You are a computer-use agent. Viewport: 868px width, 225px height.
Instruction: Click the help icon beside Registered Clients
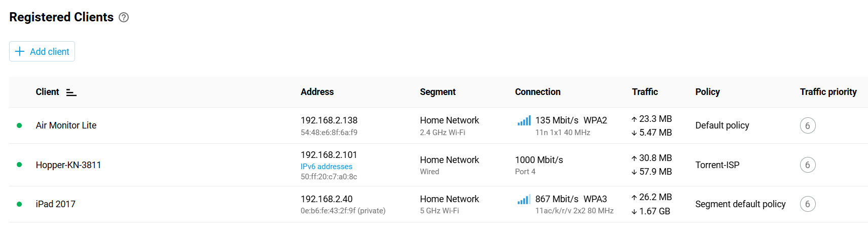pyautogui.click(x=124, y=17)
